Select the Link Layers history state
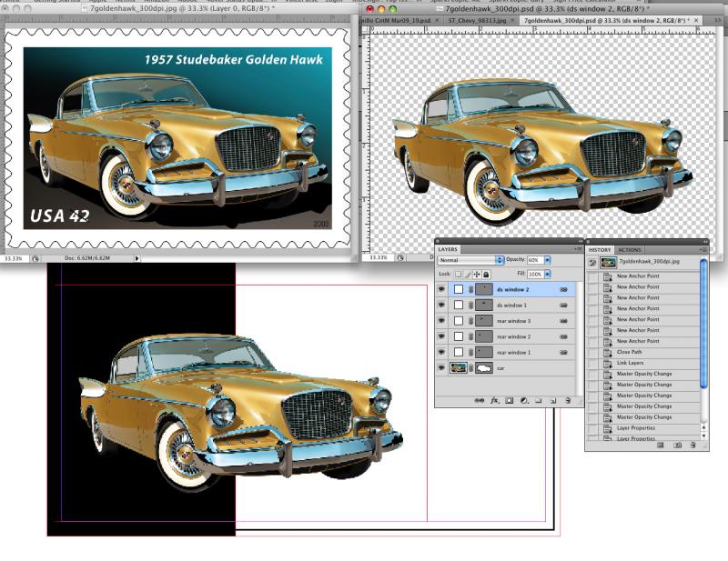Image resolution: width=728 pixels, height=561 pixels. pyautogui.click(x=630, y=363)
